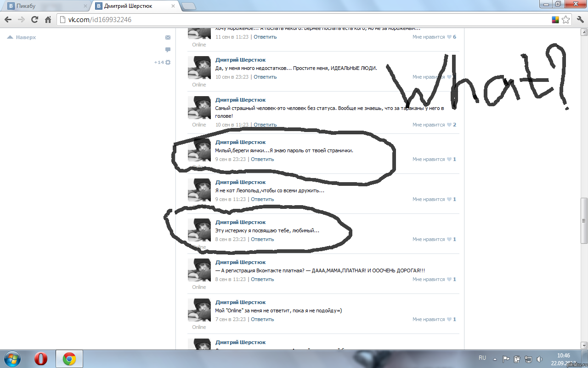The width and height of the screenshot is (588, 368).
Task: Open a new browser tab
Action: tap(188, 6)
